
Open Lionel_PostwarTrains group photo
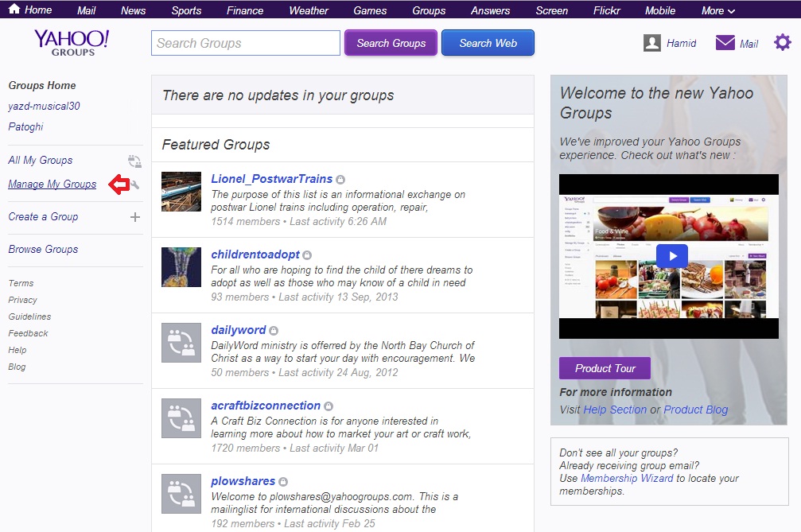point(181,192)
